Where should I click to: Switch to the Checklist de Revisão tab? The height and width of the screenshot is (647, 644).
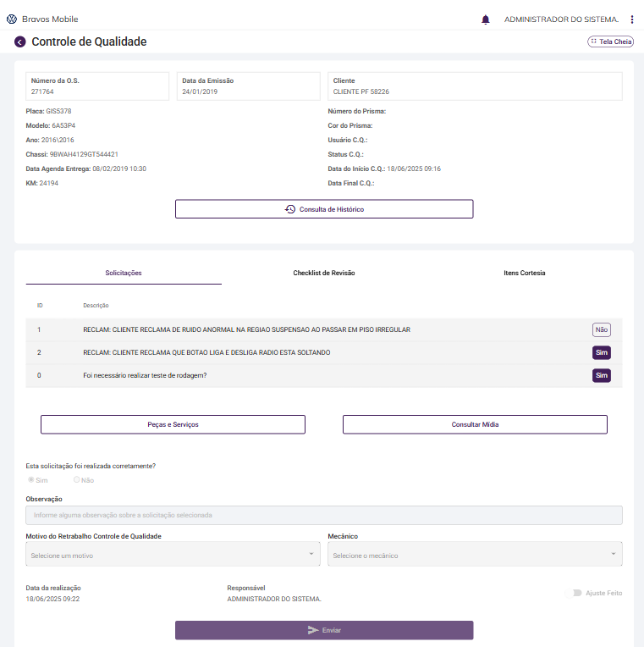coord(324,274)
